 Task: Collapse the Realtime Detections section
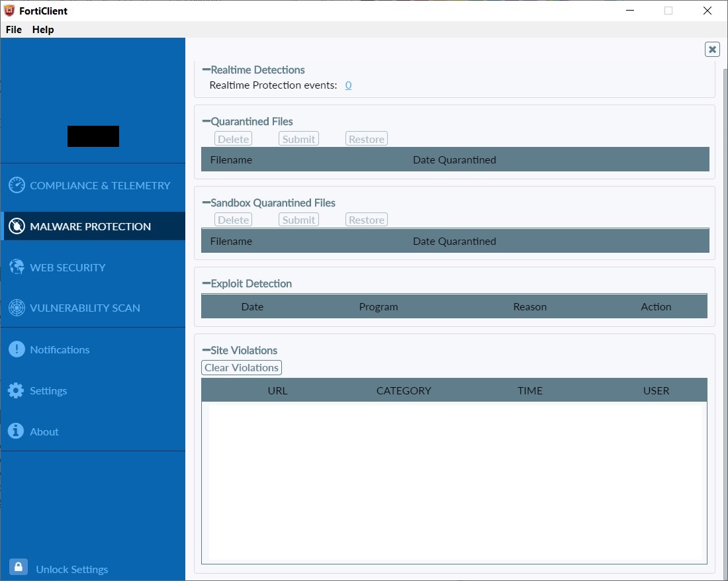pyautogui.click(x=206, y=69)
